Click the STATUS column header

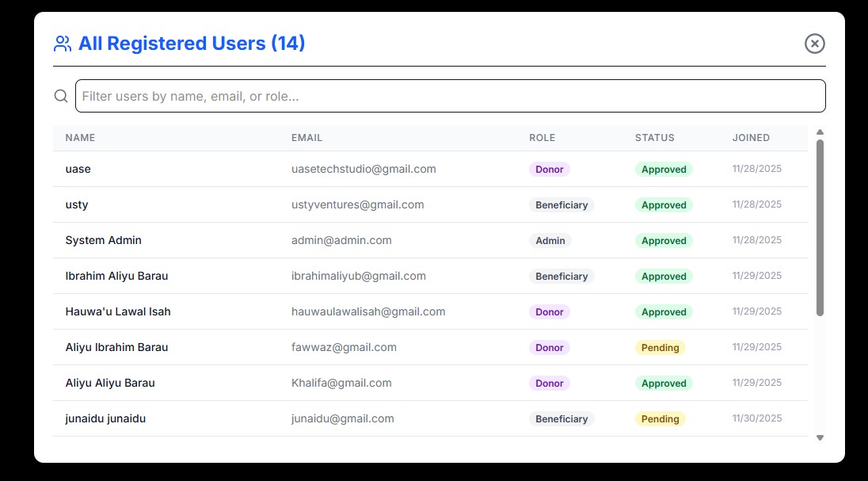pos(654,138)
